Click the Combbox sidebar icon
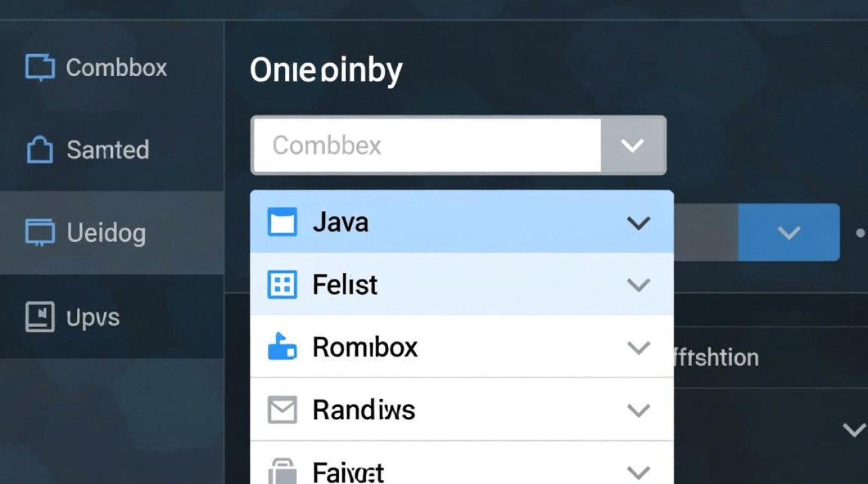868x484 pixels. tap(40, 66)
